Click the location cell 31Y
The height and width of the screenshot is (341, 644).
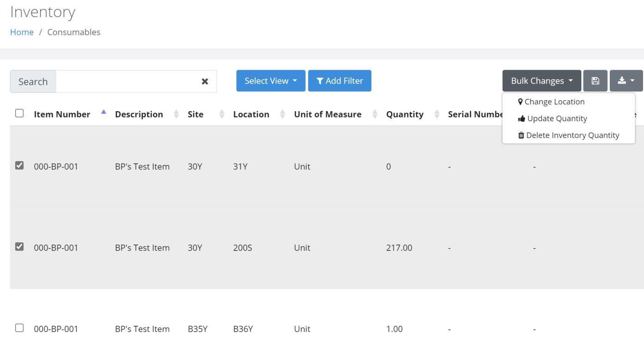(x=240, y=167)
